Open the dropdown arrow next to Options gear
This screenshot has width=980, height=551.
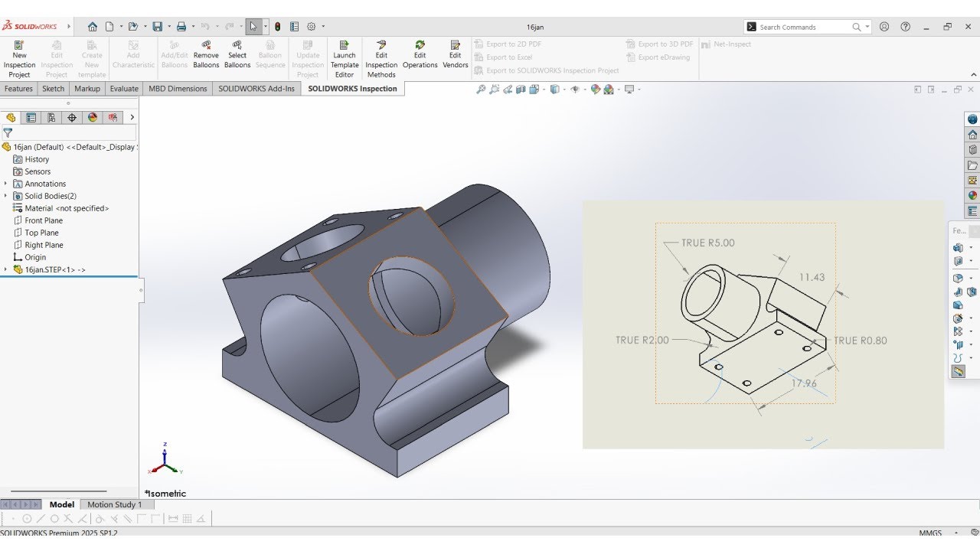[x=323, y=27]
